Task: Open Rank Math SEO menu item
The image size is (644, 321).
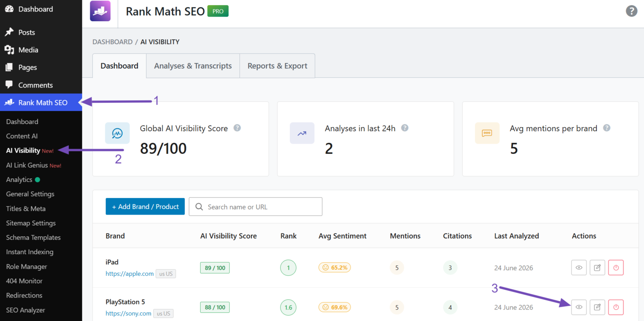Action: 41,102
